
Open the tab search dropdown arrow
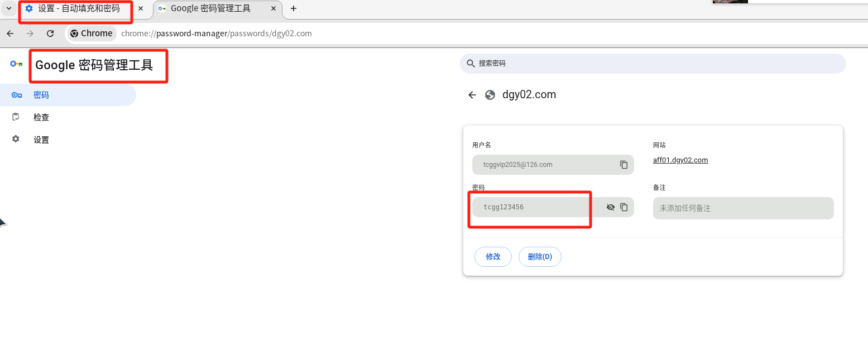(9, 8)
